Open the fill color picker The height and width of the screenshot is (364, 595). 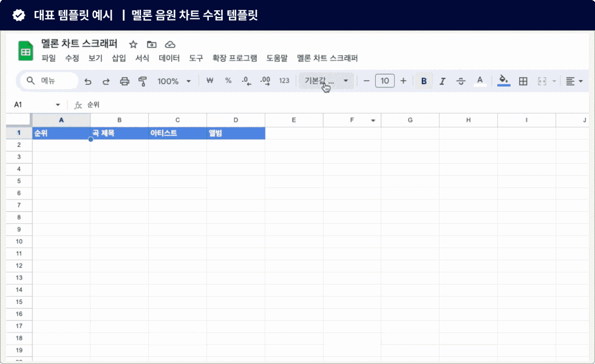click(x=503, y=81)
